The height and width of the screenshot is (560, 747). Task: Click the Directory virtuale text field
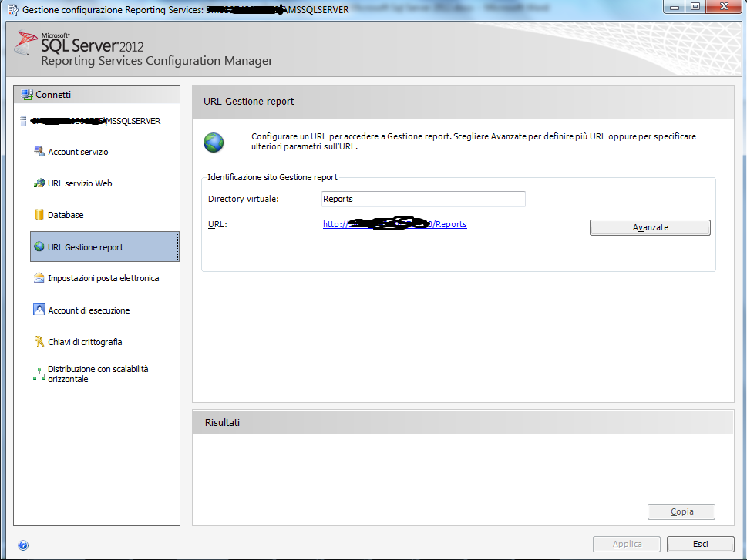click(423, 199)
